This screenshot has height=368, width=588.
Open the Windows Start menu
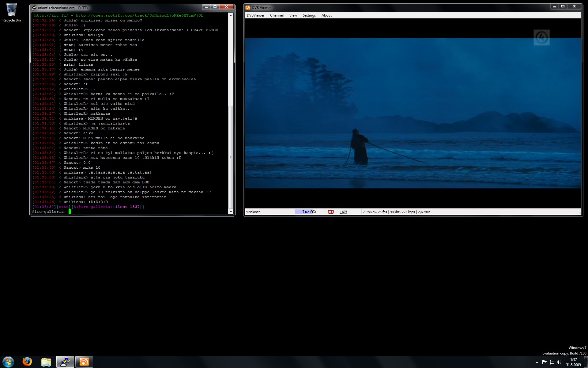click(8, 362)
